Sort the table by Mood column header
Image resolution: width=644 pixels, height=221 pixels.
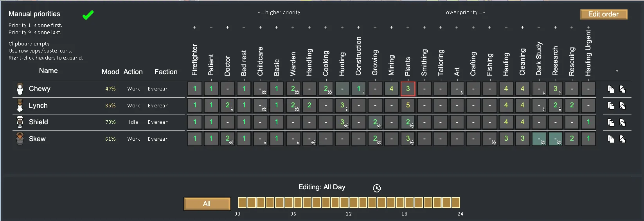pos(110,72)
